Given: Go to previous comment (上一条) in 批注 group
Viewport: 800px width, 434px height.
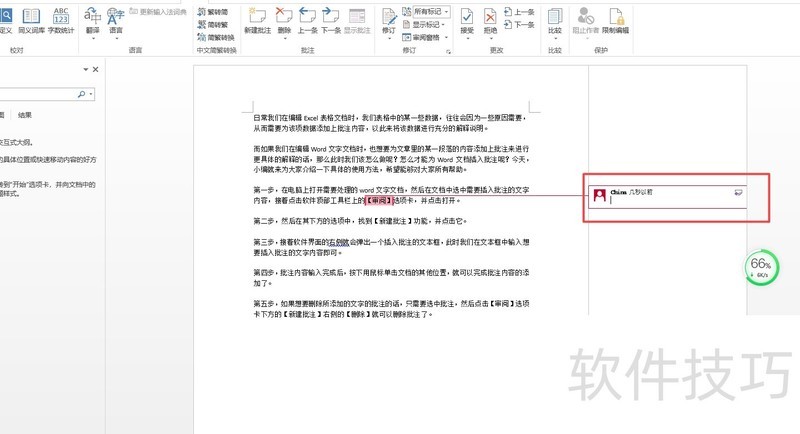Looking at the screenshot, I should click(307, 20).
